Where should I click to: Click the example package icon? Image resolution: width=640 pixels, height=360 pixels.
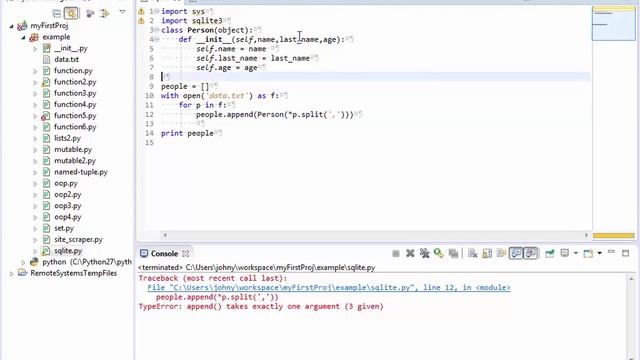(34, 37)
